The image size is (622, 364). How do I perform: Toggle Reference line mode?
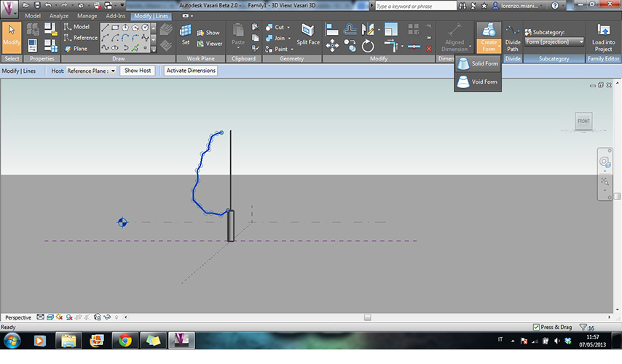click(81, 38)
